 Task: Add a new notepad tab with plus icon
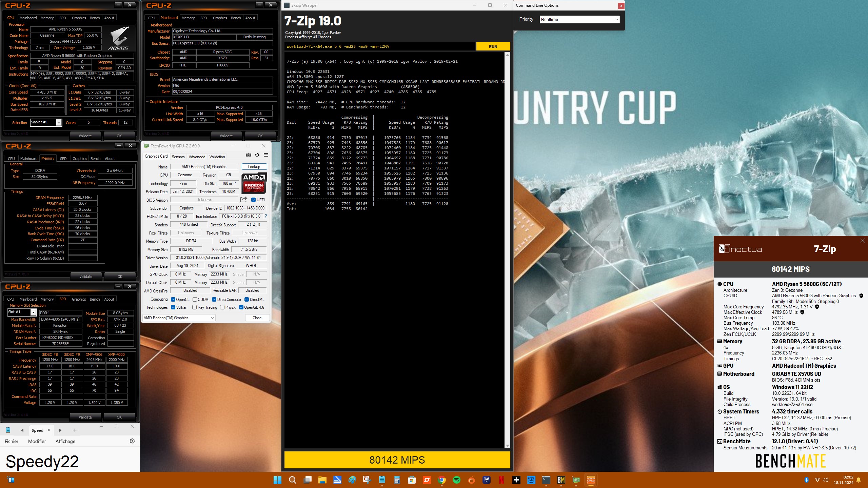(x=75, y=430)
